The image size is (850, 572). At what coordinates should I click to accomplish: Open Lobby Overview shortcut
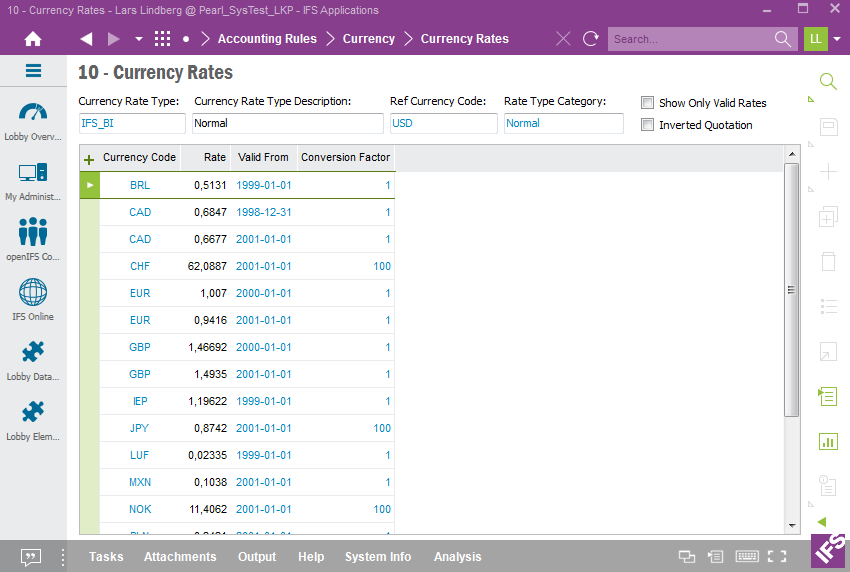tap(33, 121)
